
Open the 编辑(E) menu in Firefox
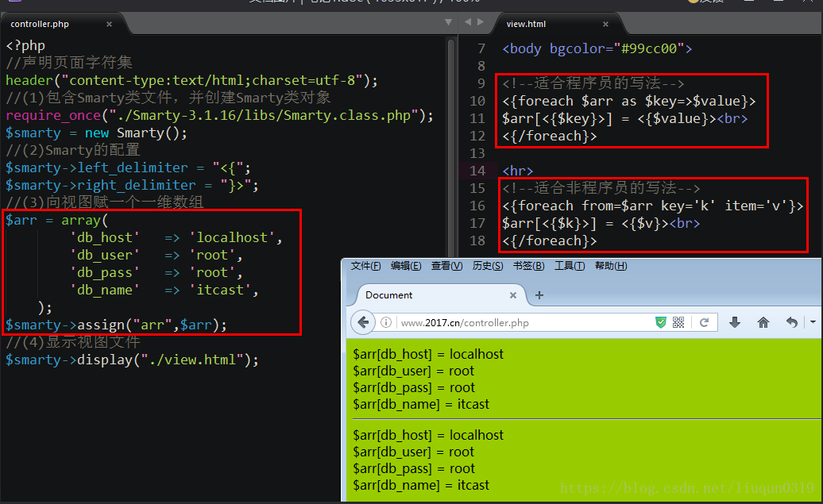406,266
